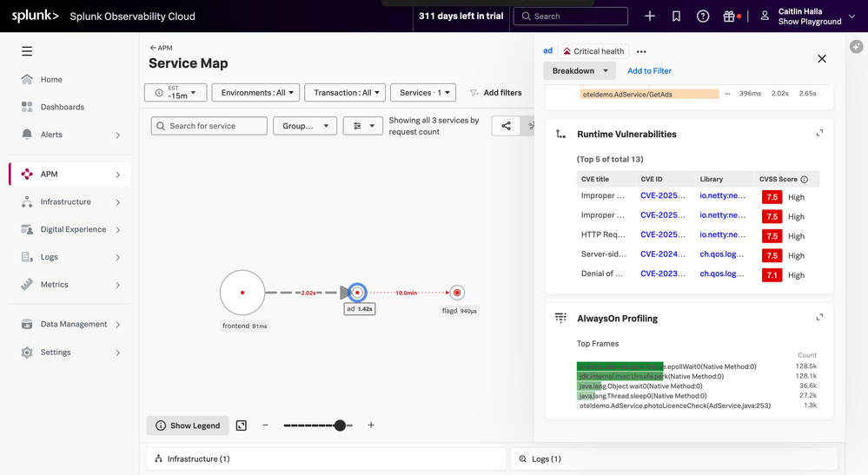Open the Services 1 dropdown
Screen dimensions: 868x475
pos(423,92)
